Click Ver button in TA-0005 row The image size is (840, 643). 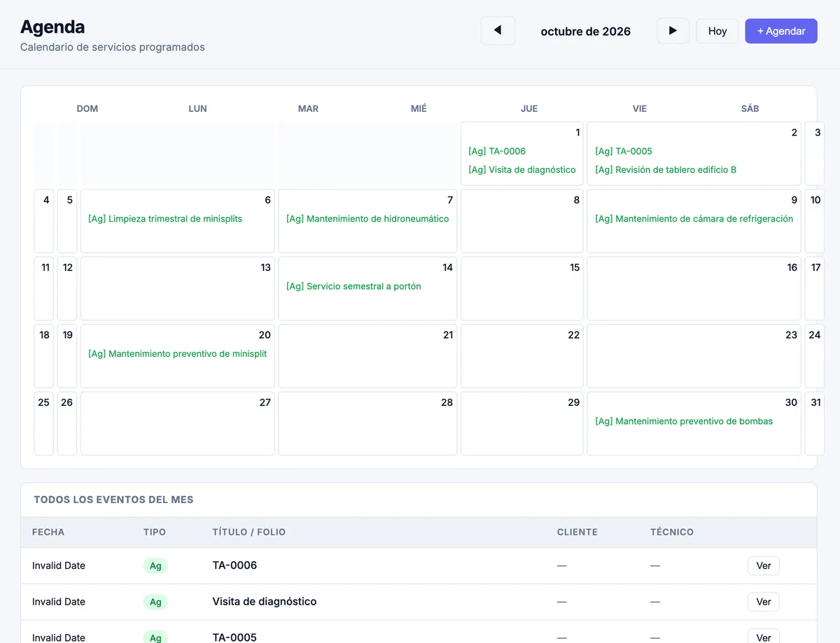(763, 637)
